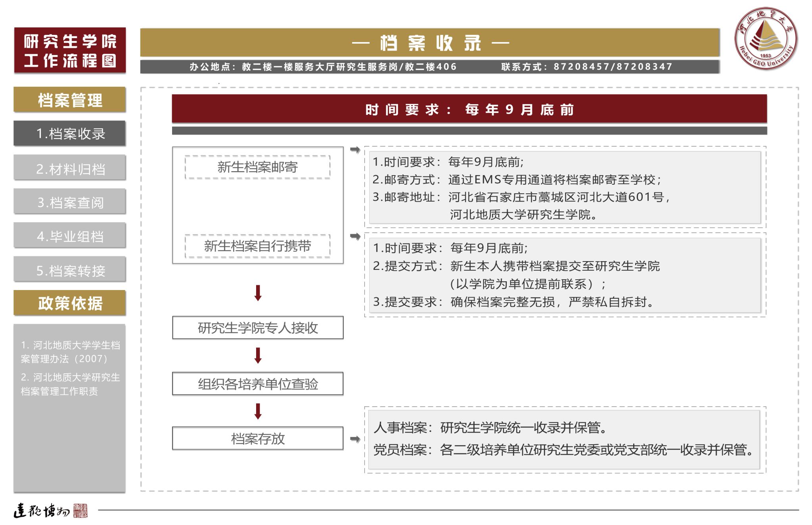Click red down arrow above 组织各培养单位查验
Image resolution: width=812 pixels, height=525 pixels.
(258, 355)
